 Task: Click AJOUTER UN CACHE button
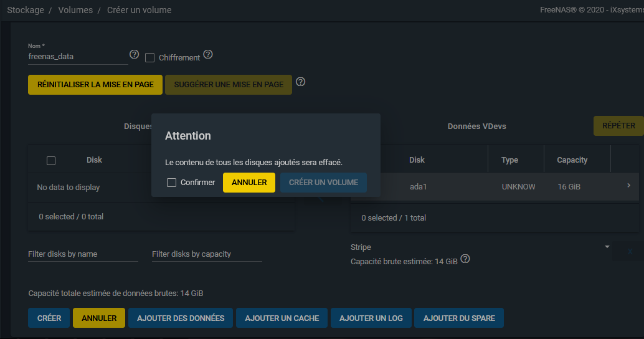(282, 318)
